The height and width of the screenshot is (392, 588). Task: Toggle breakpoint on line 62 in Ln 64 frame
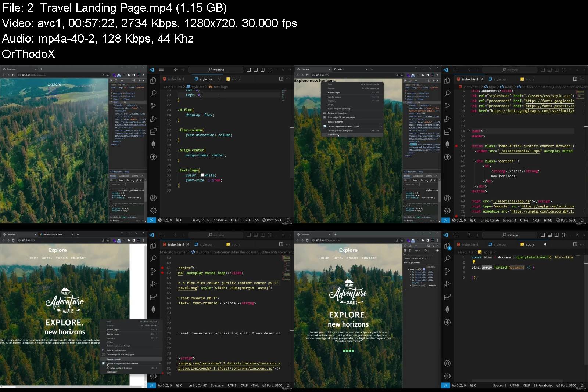pyautogui.click(x=162, y=273)
